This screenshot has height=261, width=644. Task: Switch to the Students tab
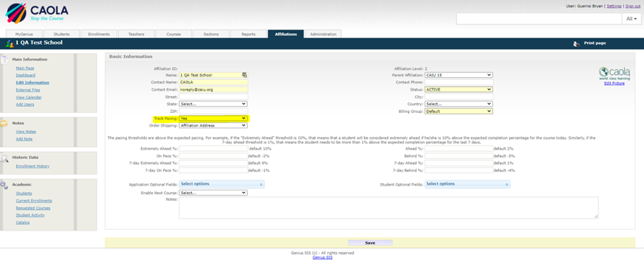61,34
